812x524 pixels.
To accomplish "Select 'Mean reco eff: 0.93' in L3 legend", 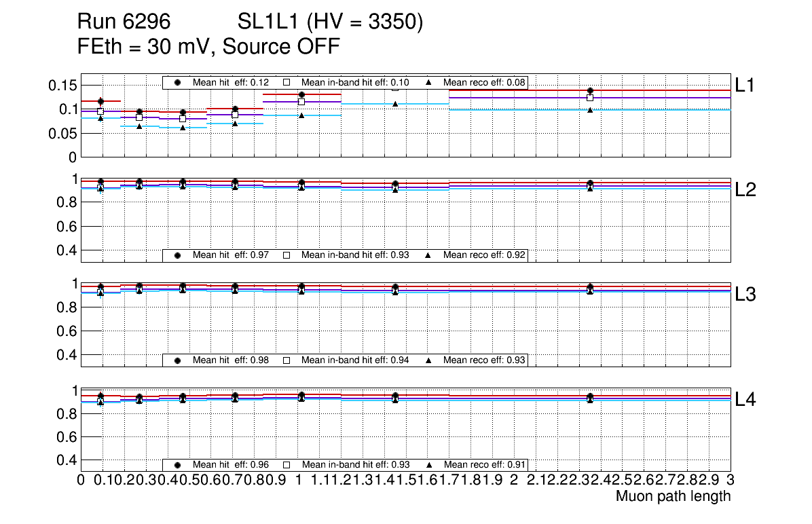I will pyautogui.click(x=484, y=360).
